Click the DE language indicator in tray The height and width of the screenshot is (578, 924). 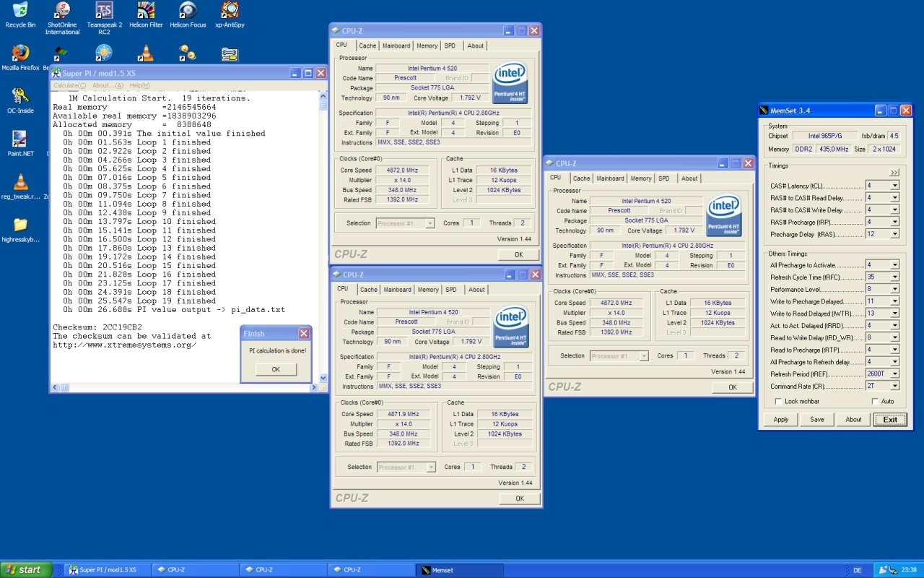pyautogui.click(x=858, y=570)
